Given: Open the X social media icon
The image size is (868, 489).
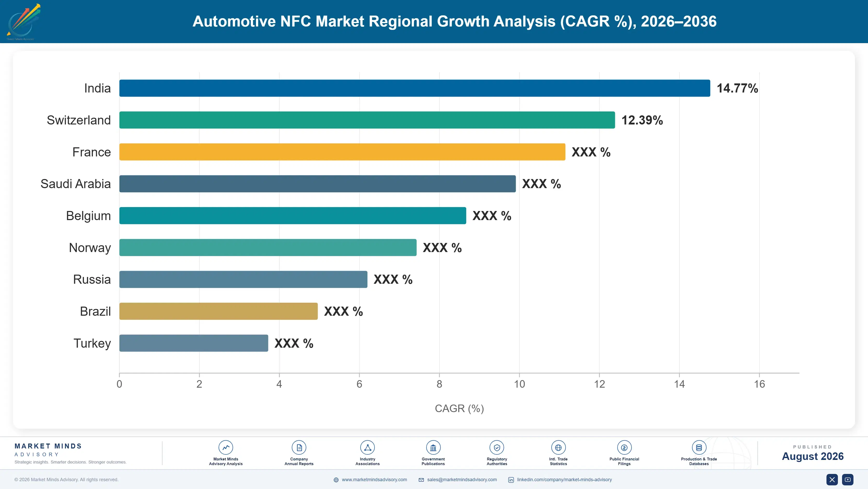Looking at the screenshot, I should pos(832,480).
